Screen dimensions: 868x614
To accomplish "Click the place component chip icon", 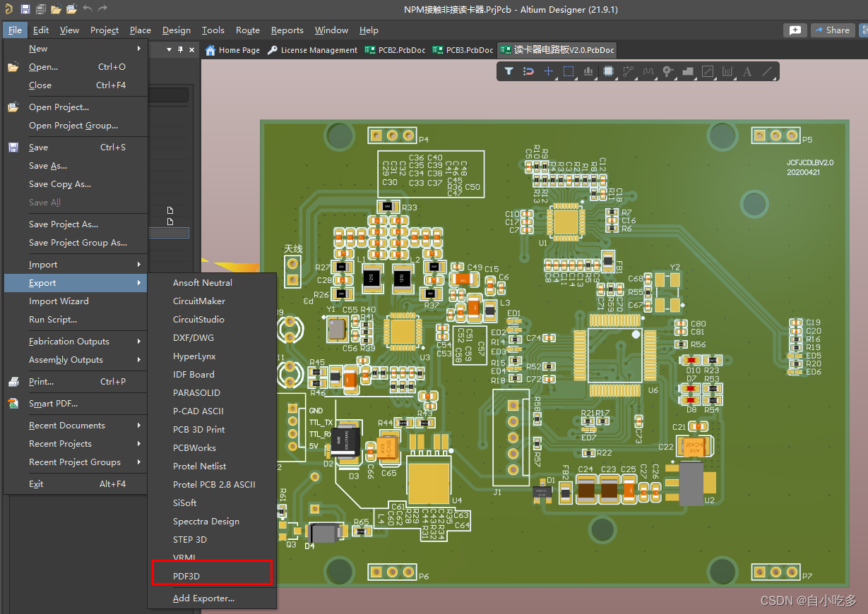I will tap(608, 71).
